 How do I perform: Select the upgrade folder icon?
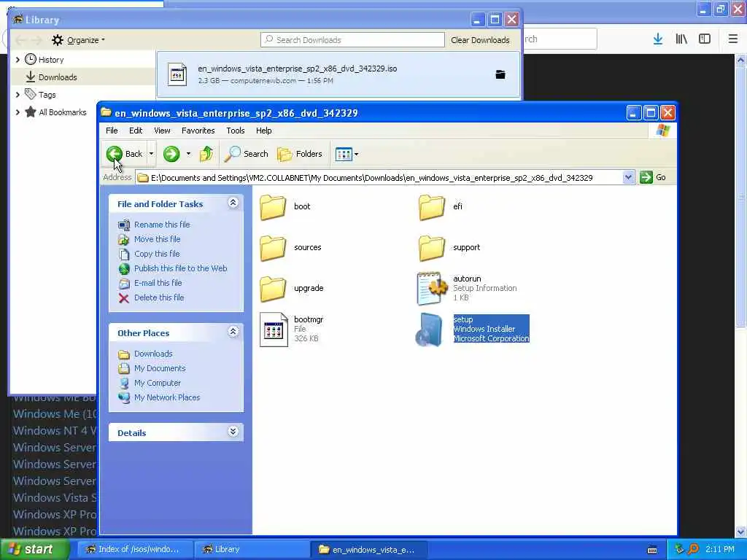pyautogui.click(x=273, y=289)
